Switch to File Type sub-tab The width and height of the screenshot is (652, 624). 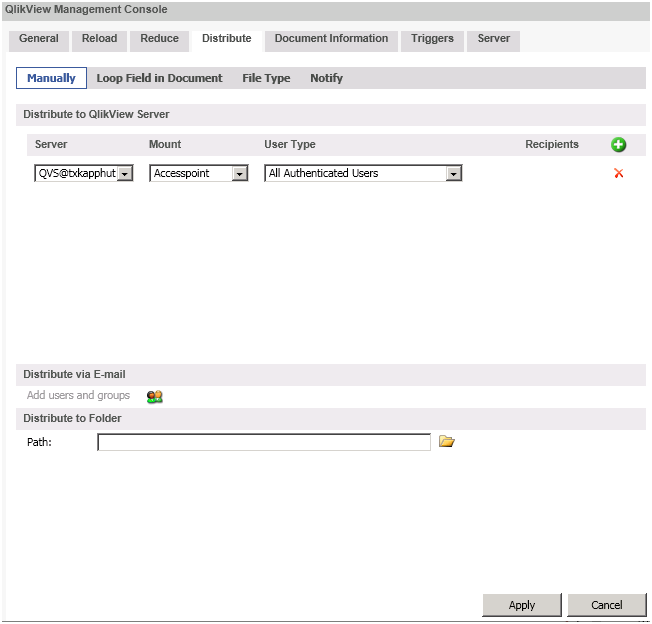pyautogui.click(x=266, y=78)
